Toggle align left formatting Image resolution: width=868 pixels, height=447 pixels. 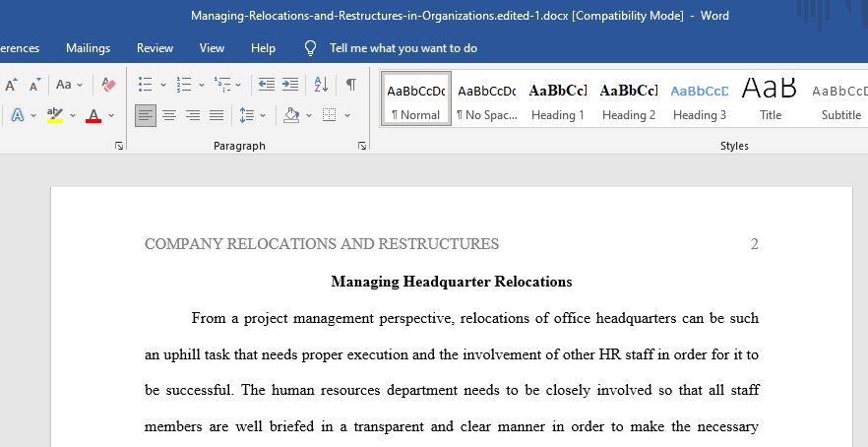[x=146, y=115]
